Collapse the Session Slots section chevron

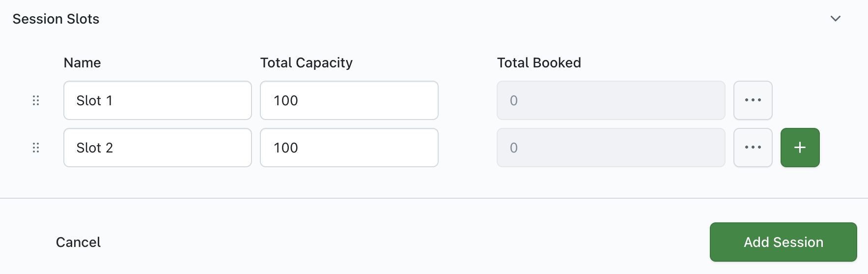[x=835, y=19]
